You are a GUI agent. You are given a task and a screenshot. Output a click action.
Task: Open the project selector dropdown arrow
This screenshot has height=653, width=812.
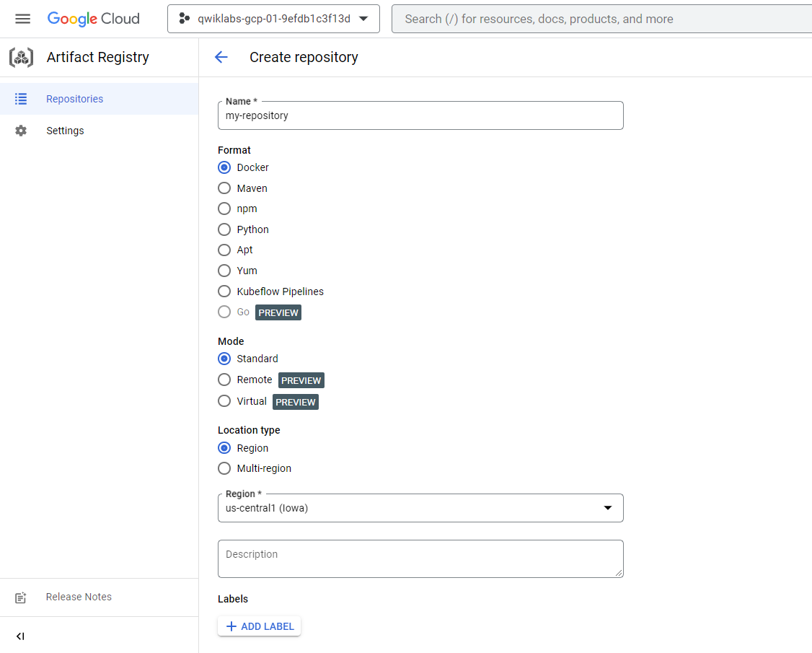point(363,19)
